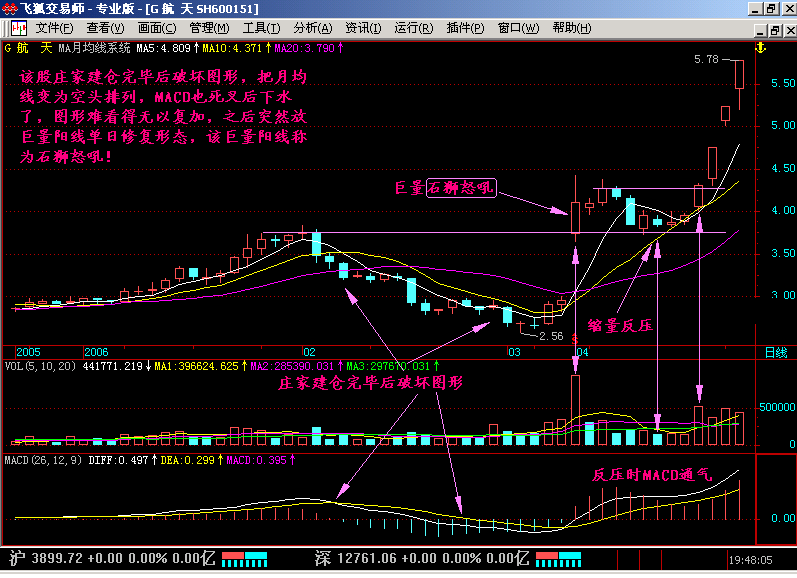This screenshot has width=797, height=578.
Task: Open the 工具(T) menu
Action: [261, 28]
